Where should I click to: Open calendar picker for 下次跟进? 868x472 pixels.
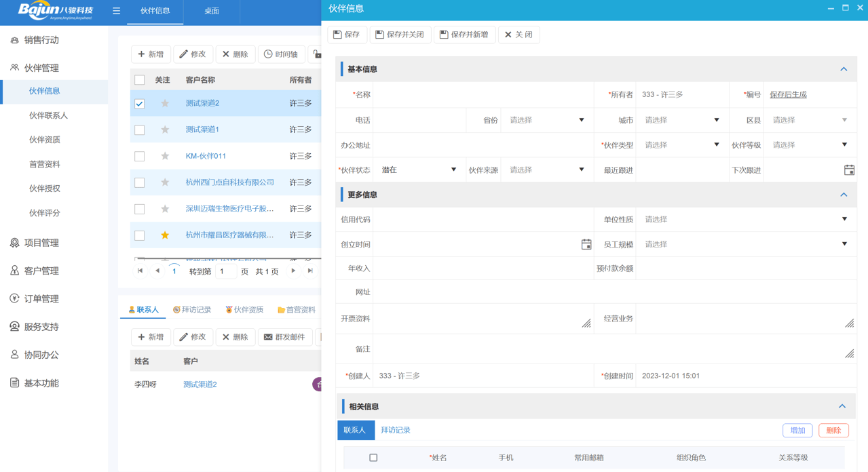(849, 170)
